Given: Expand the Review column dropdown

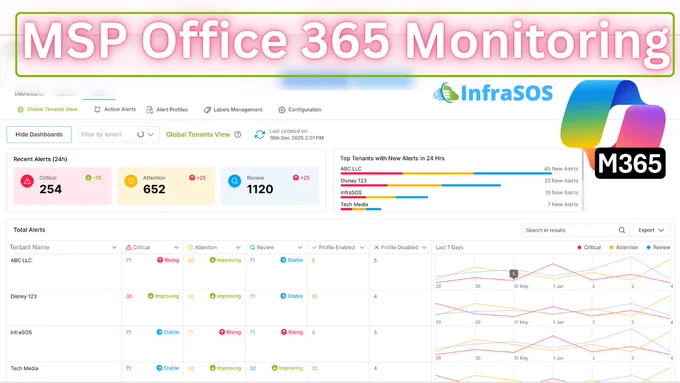Looking at the screenshot, I should (x=300, y=247).
